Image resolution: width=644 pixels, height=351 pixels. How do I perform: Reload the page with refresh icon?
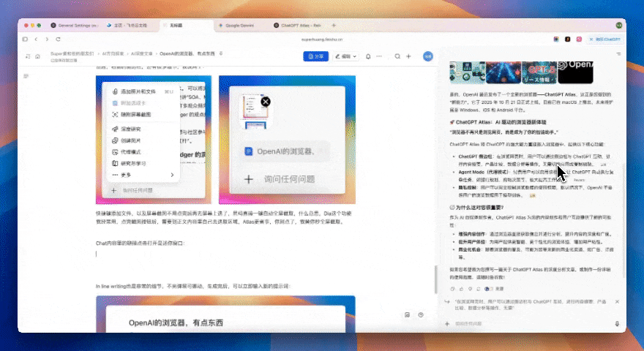(59, 39)
